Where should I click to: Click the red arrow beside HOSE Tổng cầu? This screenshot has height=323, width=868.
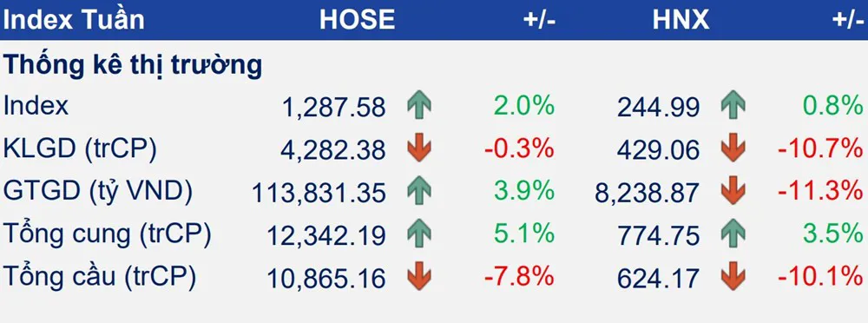click(419, 276)
